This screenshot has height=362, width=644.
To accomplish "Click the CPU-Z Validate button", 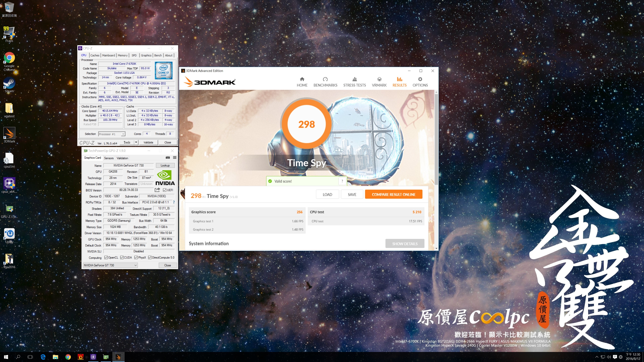I will pos(148,142).
